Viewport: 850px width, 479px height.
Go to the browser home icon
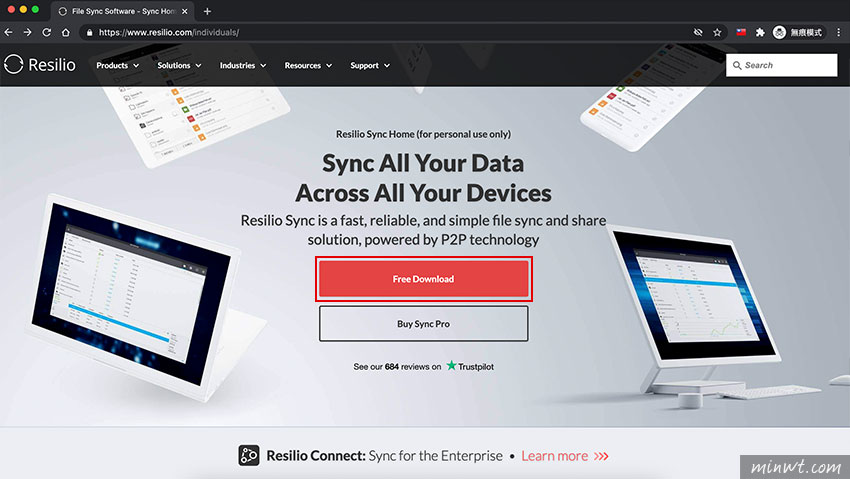pyautogui.click(x=66, y=33)
